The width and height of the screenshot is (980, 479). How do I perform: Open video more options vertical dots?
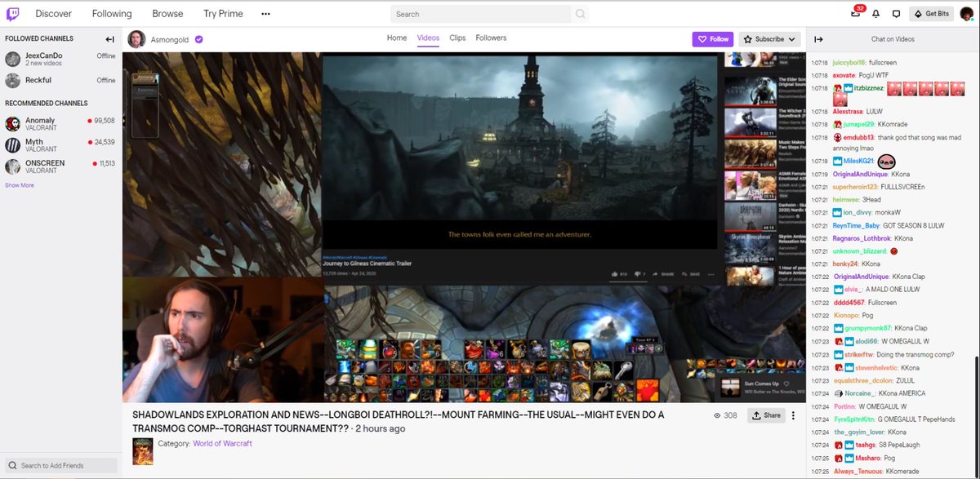pyautogui.click(x=793, y=415)
